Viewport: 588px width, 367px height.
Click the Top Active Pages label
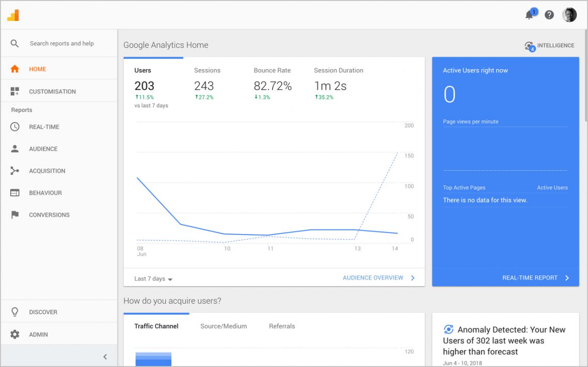pyautogui.click(x=464, y=188)
